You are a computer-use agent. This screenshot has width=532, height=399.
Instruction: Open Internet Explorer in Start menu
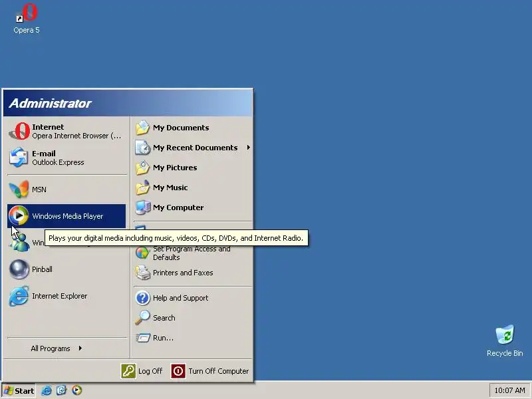(x=66, y=296)
